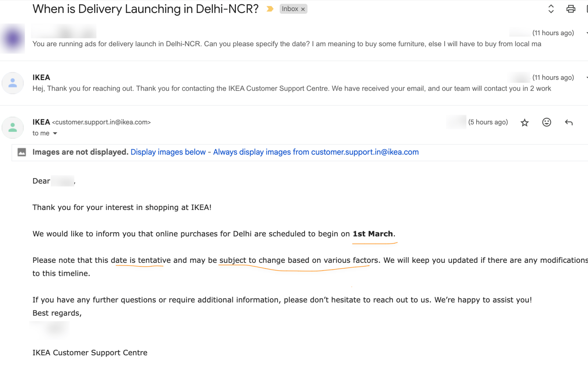The width and height of the screenshot is (588, 366).
Task: Click the 'Best regards,' line
Action: pyautogui.click(x=57, y=313)
